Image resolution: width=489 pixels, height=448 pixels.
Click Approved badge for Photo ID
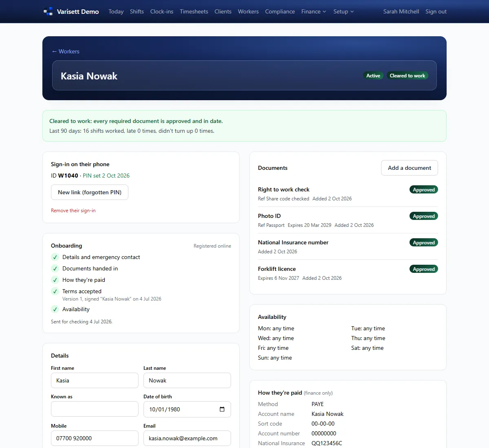[x=424, y=216]
